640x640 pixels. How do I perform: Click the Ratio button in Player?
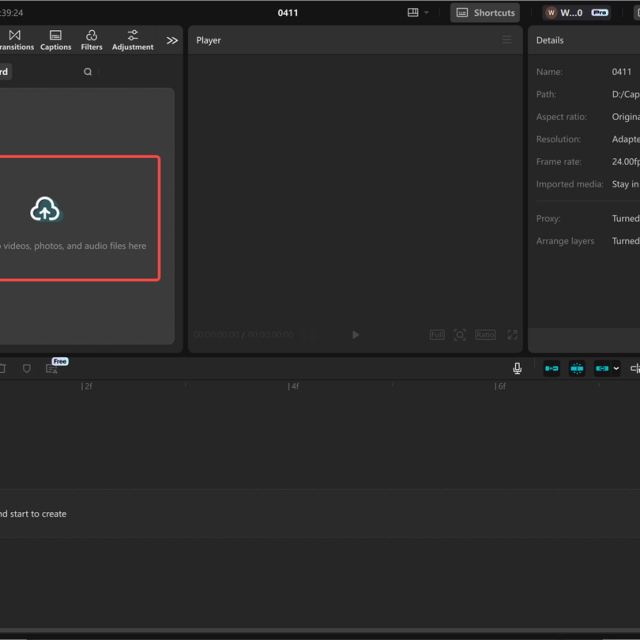[485, 335]
